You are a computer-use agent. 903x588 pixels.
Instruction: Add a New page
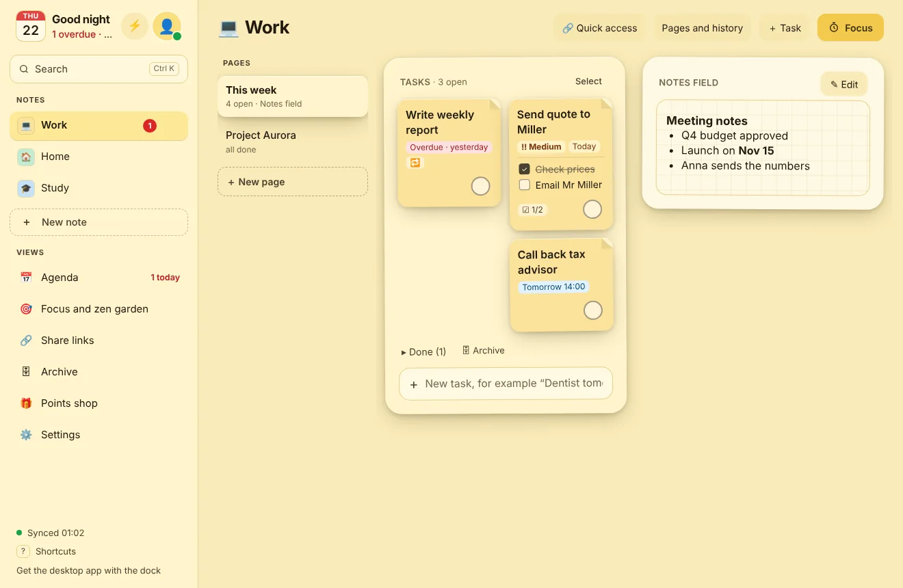(x=293, y=182)
